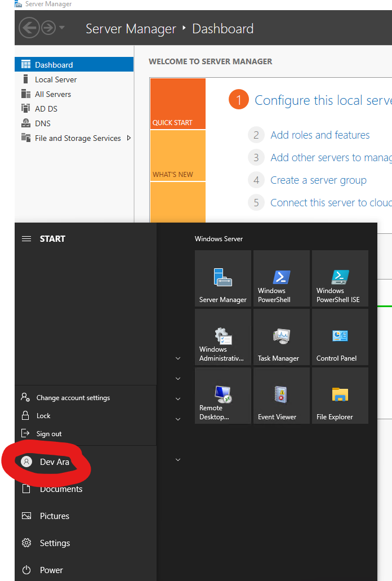Launch Windows PowerShell tile
Image resolution: width=392 pixels, height=581 pixels.
[281, 278]
